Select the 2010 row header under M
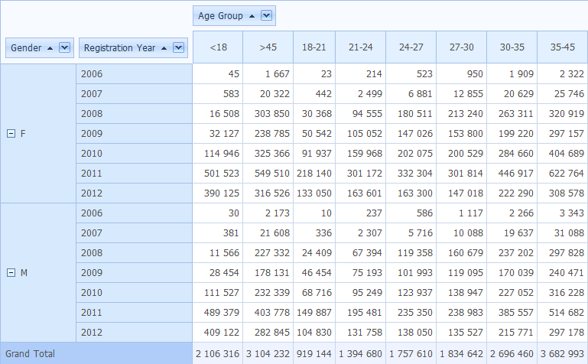 (135, 292)
